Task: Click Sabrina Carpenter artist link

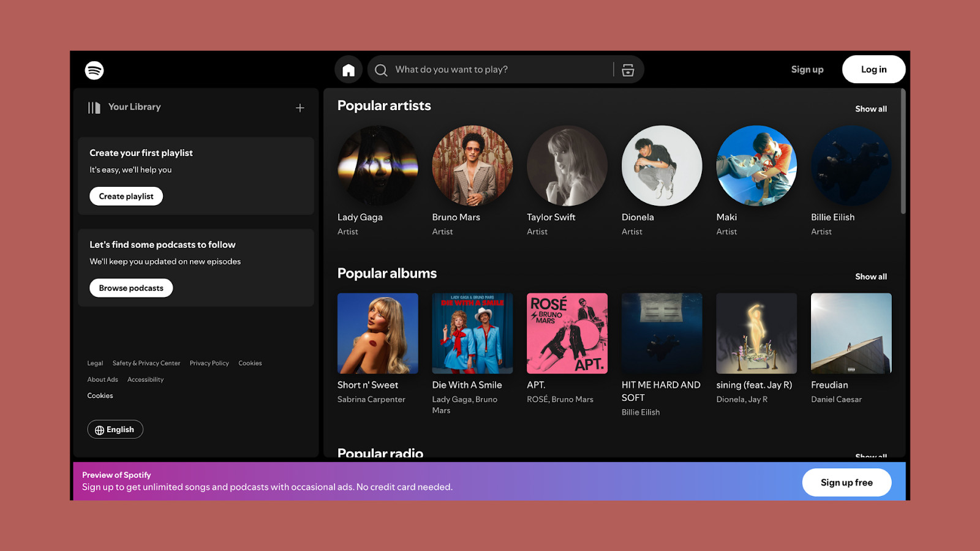Action: [x=371, y=400]
